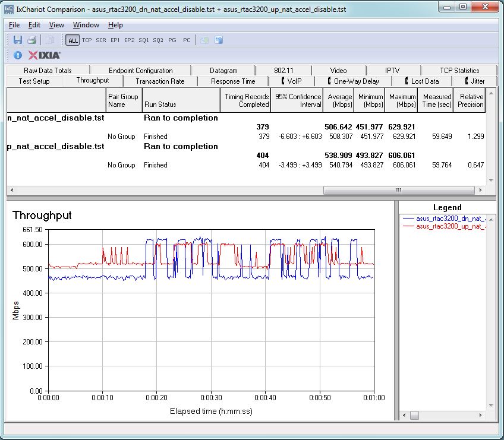Switch to the Test Setup tab
This screenshot has width=504, height=440.
coord(34,81)
